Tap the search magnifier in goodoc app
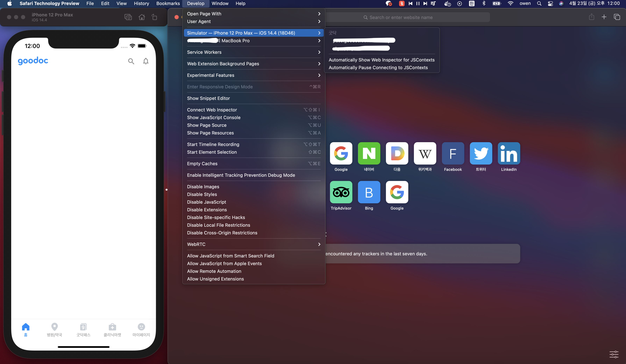 pos(131,61)
